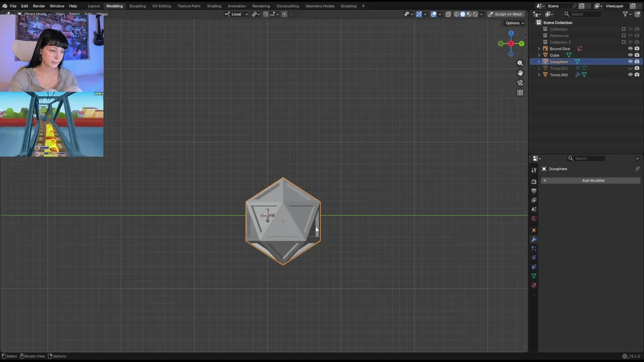The image size is (644, 362).
Task: Click the Y axis on the navigation gizmo
Action: (x=522, y=44)
